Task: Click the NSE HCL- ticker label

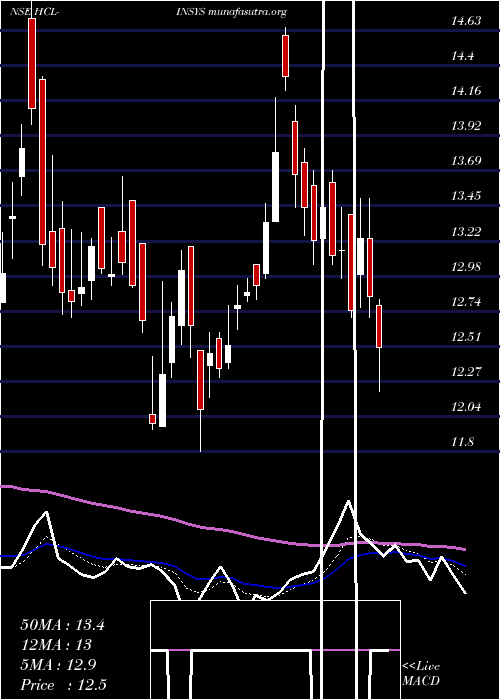Action: click(35, 12)
